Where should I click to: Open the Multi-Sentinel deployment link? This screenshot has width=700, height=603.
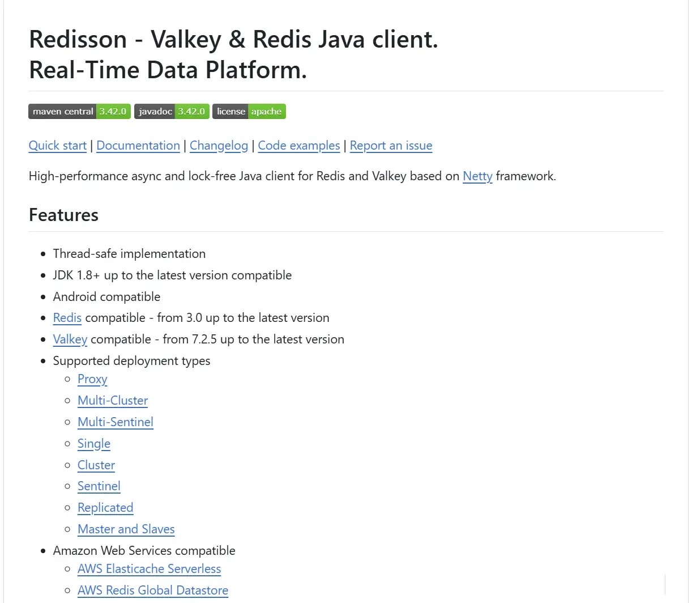pos(116,422)
